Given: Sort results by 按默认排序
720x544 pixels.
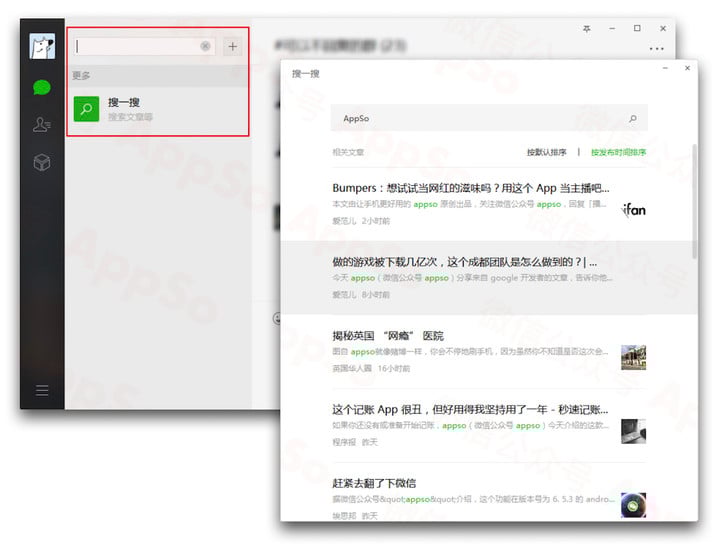Looking at the screenshot, I should point(546,152).
